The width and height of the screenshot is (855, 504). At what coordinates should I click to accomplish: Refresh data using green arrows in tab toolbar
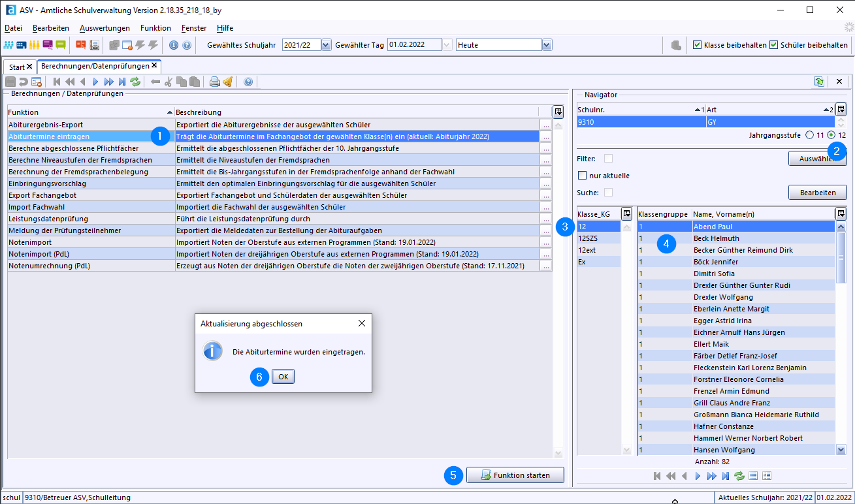tap(135, 82)
